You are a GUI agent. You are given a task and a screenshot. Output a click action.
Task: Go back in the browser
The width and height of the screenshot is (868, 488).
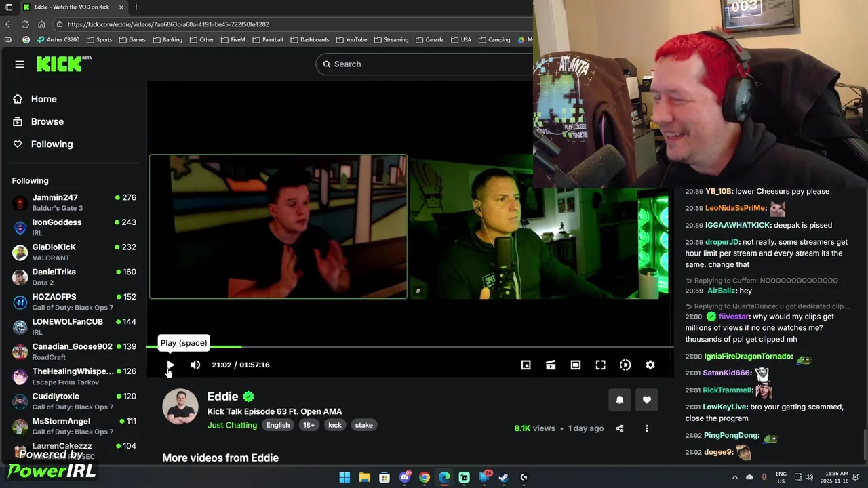tap(9, 24)
